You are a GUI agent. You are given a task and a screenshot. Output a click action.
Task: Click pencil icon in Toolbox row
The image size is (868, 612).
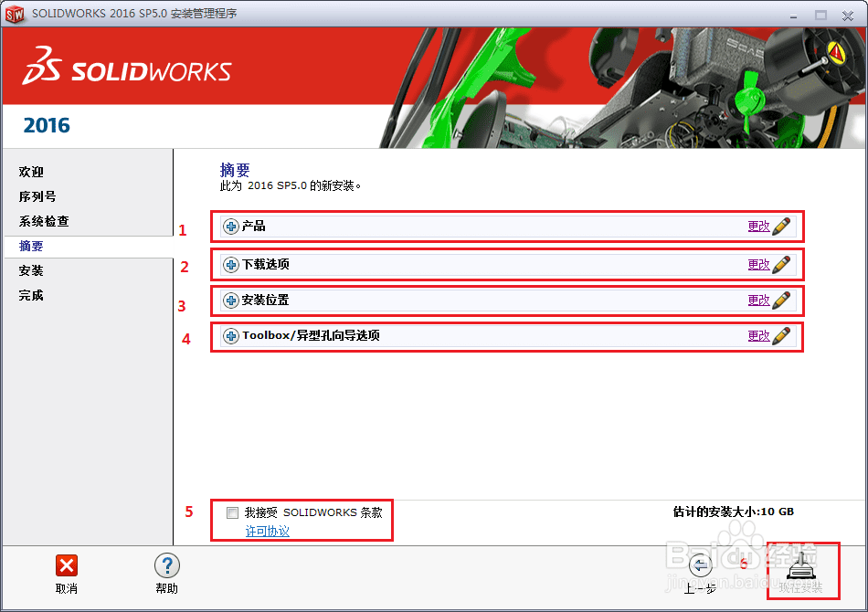pyautogui.click(x=781, y=335)
